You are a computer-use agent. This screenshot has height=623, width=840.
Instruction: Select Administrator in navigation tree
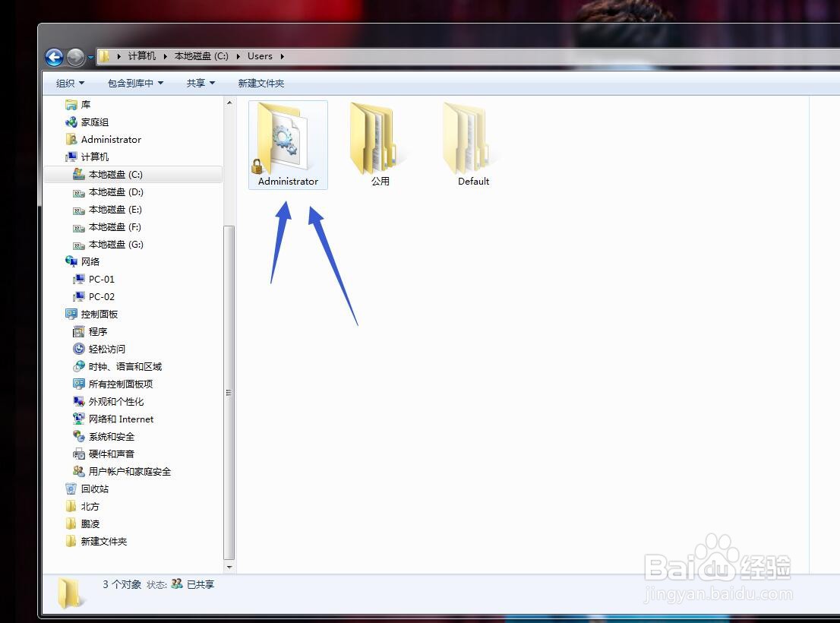click(x=103, y=139)
